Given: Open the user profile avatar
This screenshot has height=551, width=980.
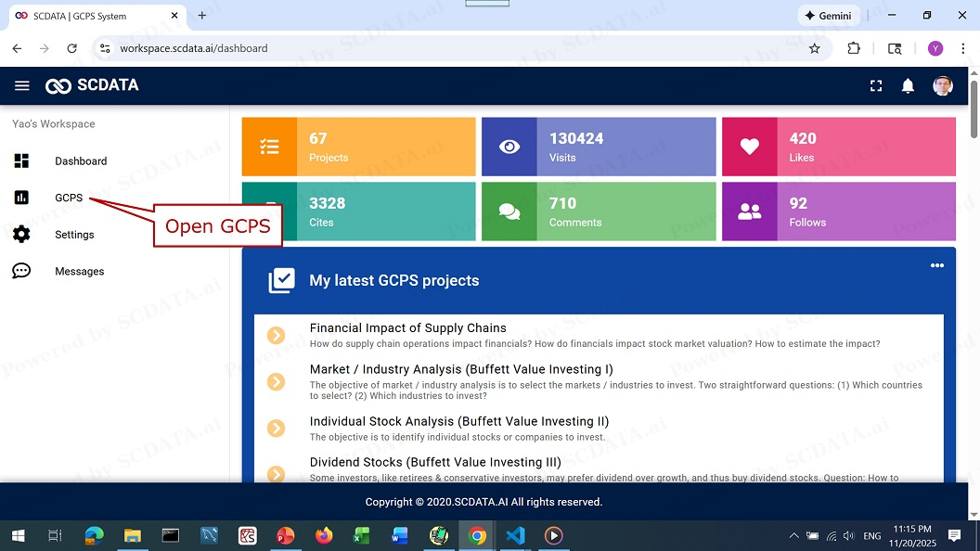Looking at the screenshot, I should (x=942, y=85).
